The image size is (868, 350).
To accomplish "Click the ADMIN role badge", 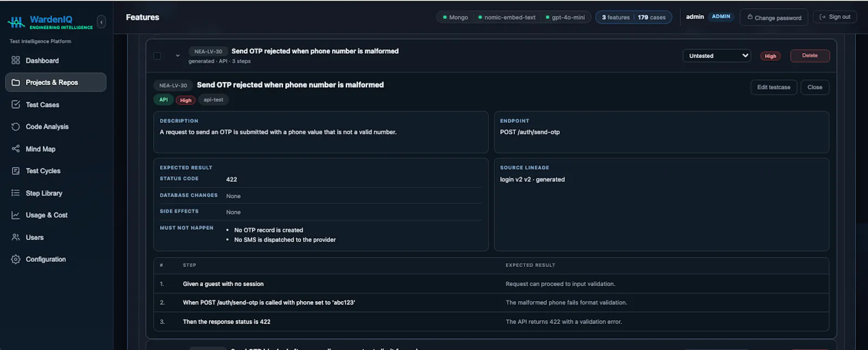I will click(x=721, y=17).
